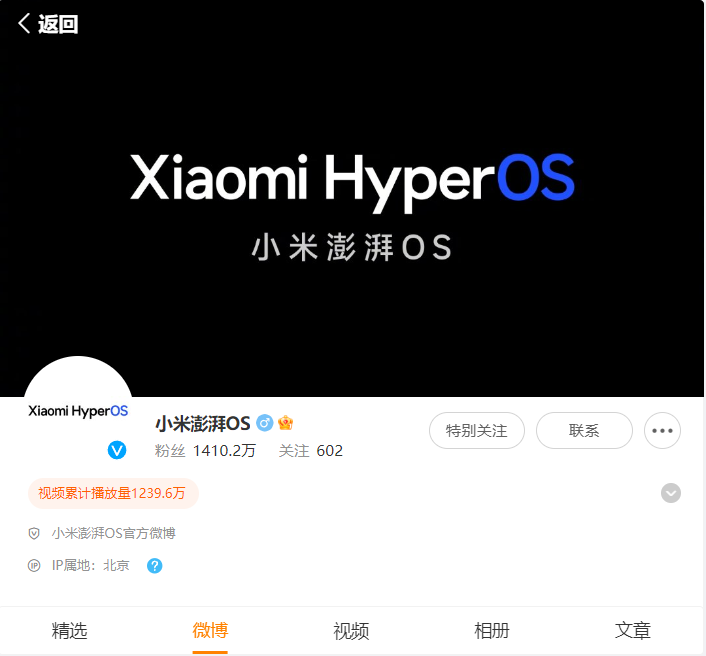Image resolution: width=706 pixels, height=656 pixels.
Task: Click the 视频累计播放量 1239.6万 badge
Action: pyautogui.click(x=113, y=493)
